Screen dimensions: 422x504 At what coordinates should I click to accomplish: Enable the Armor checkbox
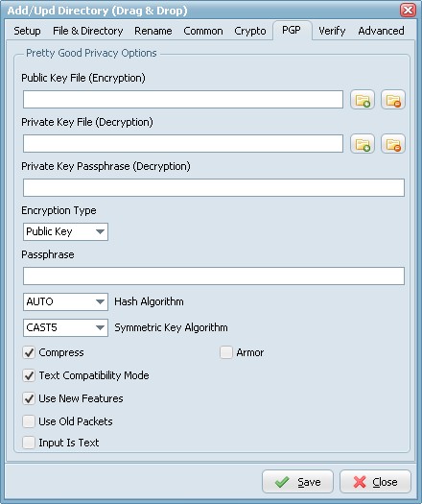[226, 352]
